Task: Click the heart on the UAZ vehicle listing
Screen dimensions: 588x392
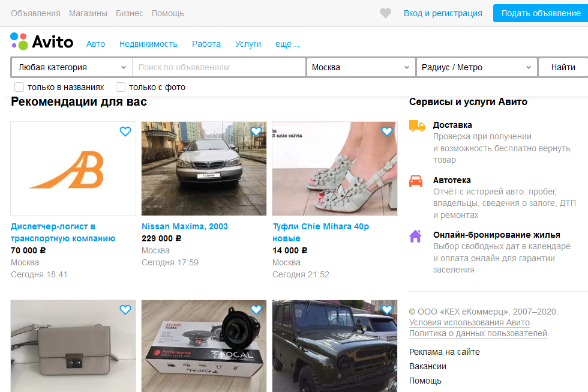Action: [387, 310]
